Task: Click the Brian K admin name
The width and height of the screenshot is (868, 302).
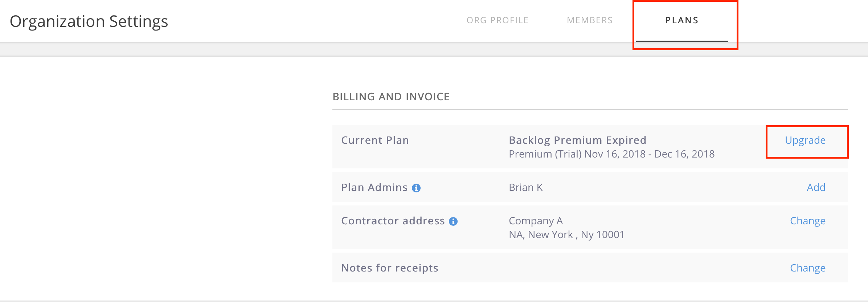Action: [x=526, y=187]
